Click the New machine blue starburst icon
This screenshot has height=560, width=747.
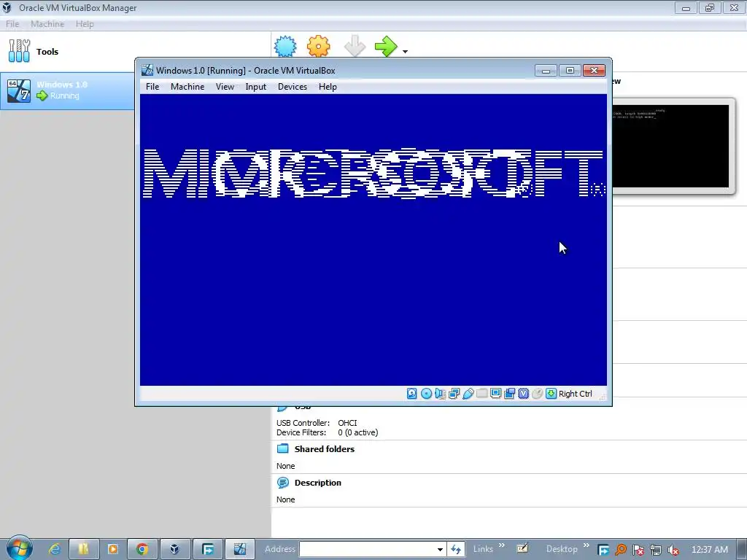pos(285,46)
